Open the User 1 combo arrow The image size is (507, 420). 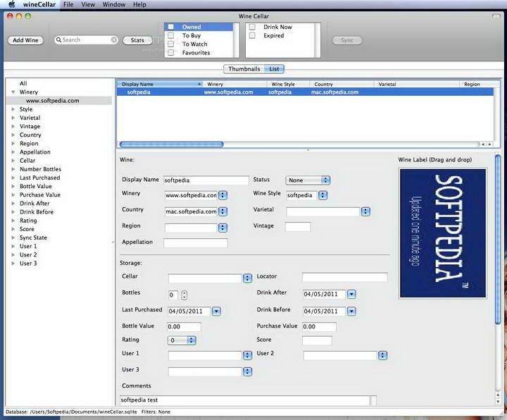click(x=247, y=355)
